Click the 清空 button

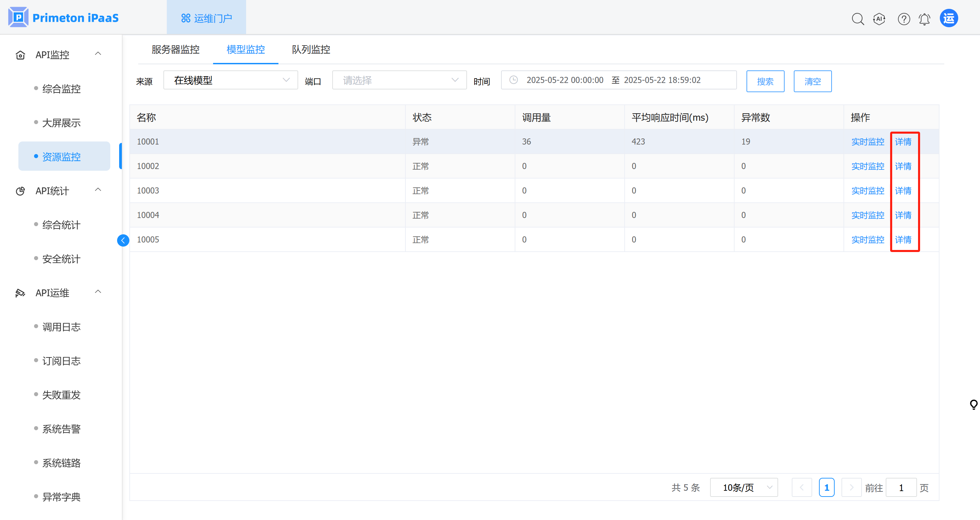point(812,81)
